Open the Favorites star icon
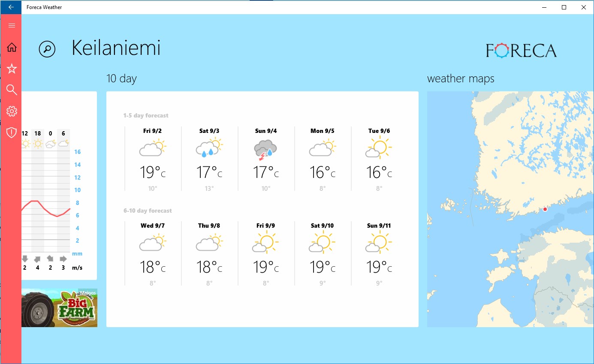Image resolution: width=594 pixels, height=364 pixels. coord(12,69)
